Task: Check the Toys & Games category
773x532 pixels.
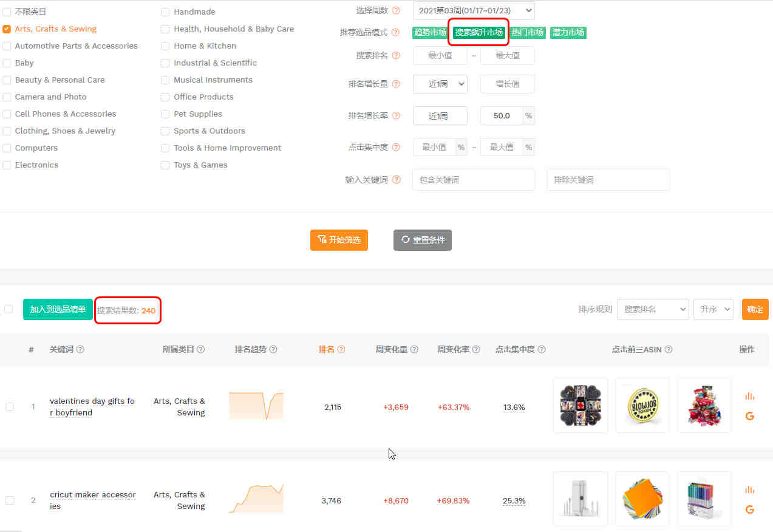Action: click(x=165, y=165)
